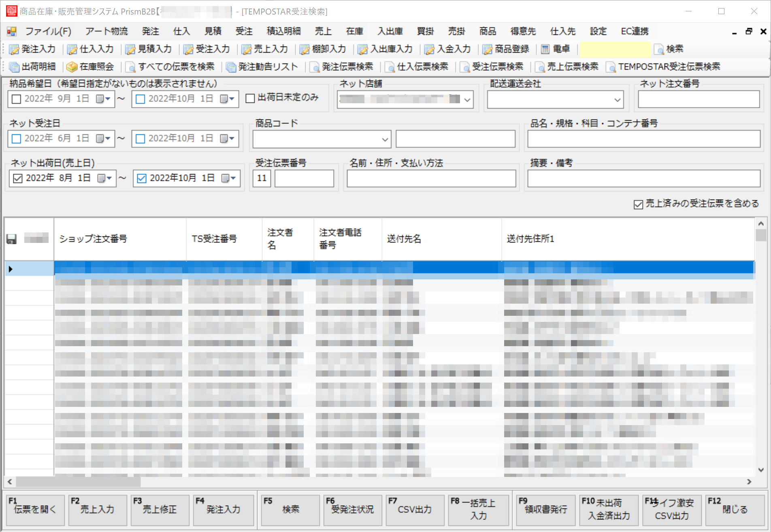Image resolution: width=771 pixels, height=532 pixels.
Task: Open the 配送運送会社 dropdown list
Action: [x=617, y=100]
